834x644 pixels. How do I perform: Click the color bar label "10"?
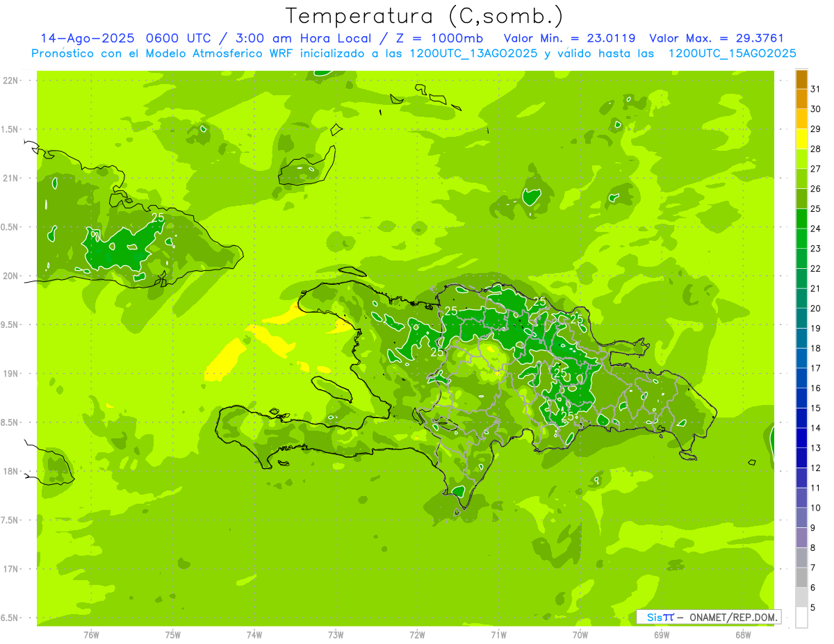point(816,508)
